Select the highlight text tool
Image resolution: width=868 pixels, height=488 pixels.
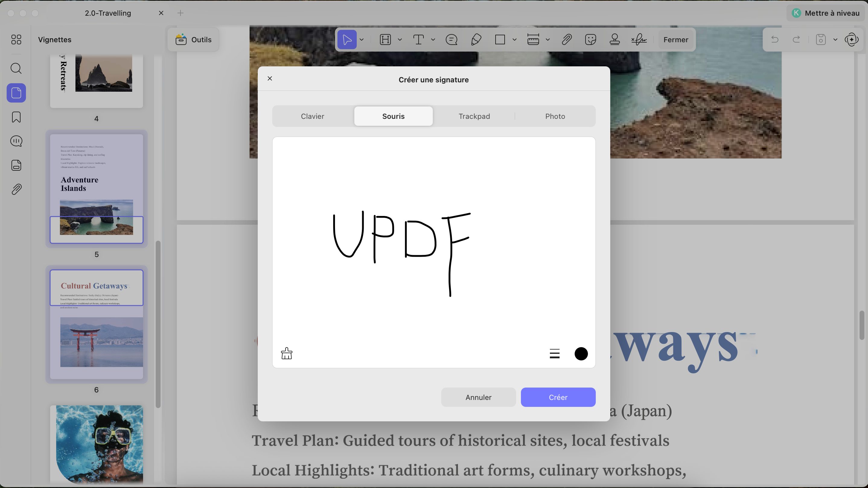[385, 40]
